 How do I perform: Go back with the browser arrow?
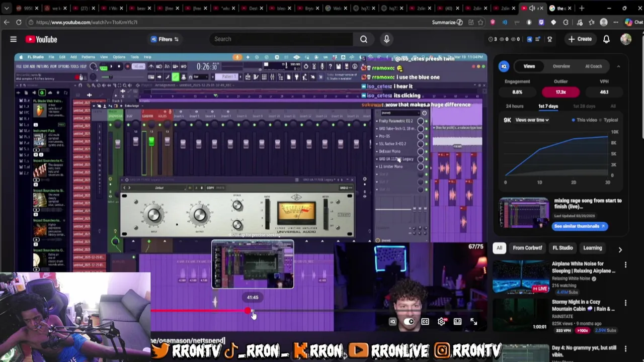(7, 22)
